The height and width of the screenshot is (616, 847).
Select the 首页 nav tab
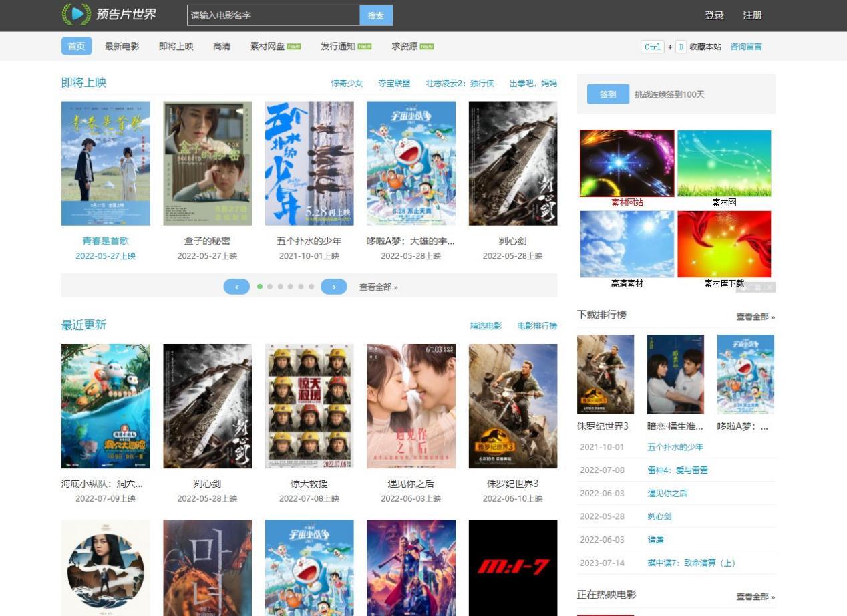(77, 46)
